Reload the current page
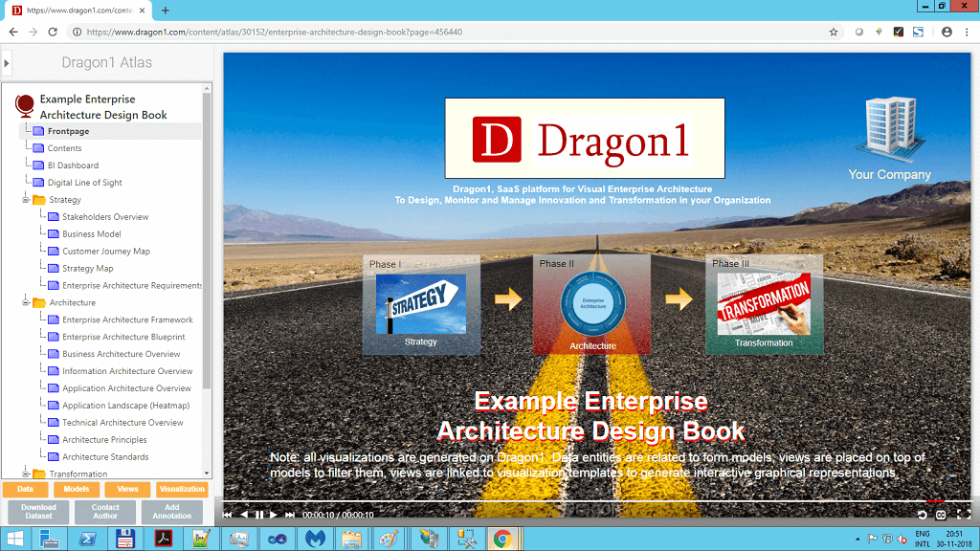Screen dimensions: 980x551 [53, 32]
